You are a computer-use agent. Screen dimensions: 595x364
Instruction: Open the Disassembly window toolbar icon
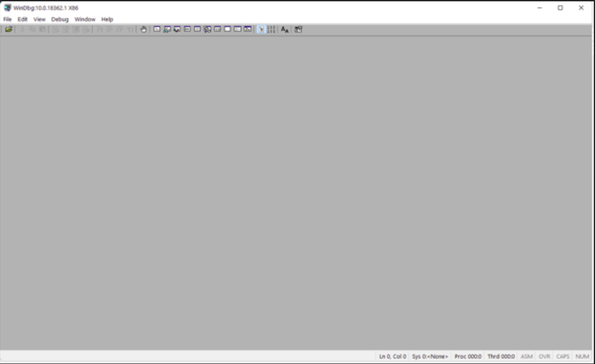(218, 30)
